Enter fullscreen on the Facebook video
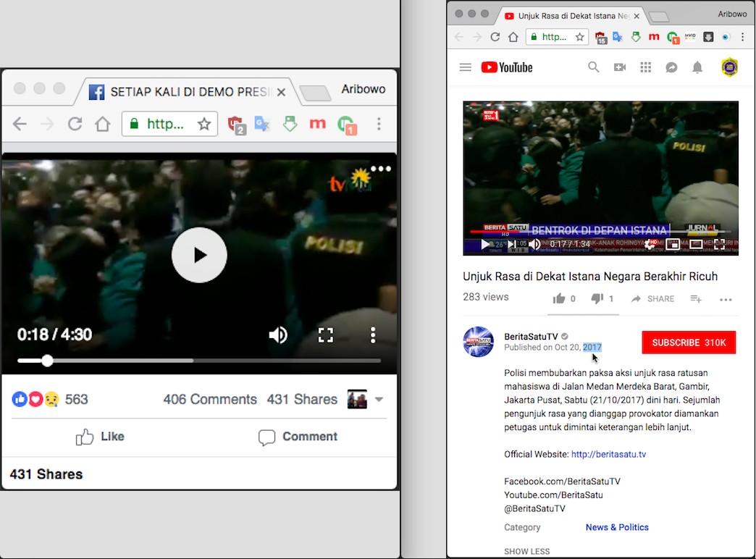Screen dimensions: 756x559 [326, 335]
